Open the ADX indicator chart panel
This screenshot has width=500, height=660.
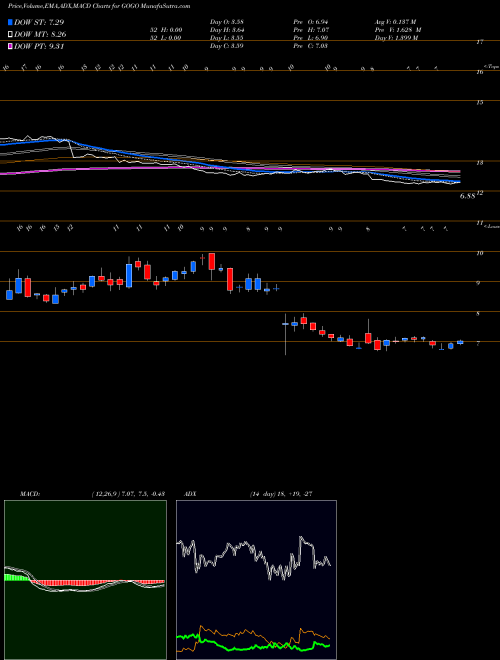[x=256, y=580]
